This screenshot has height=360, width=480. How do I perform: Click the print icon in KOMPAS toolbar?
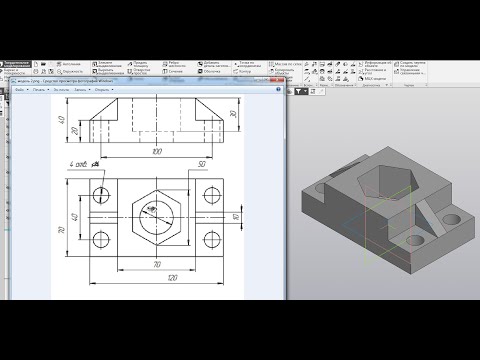point(36,71)
